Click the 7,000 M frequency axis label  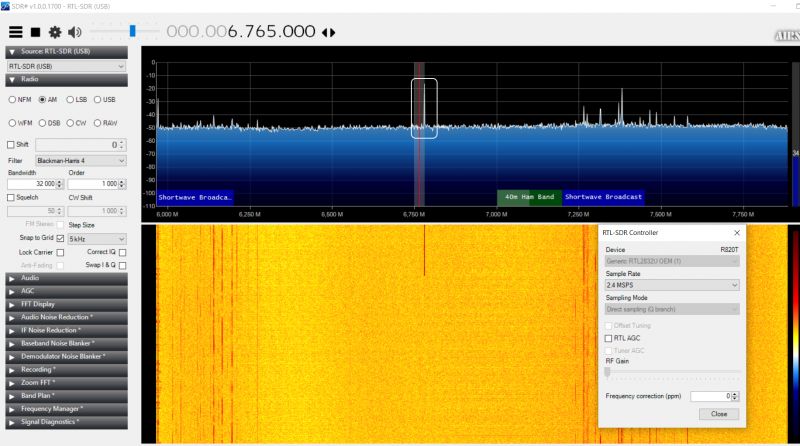pos(496,214)
